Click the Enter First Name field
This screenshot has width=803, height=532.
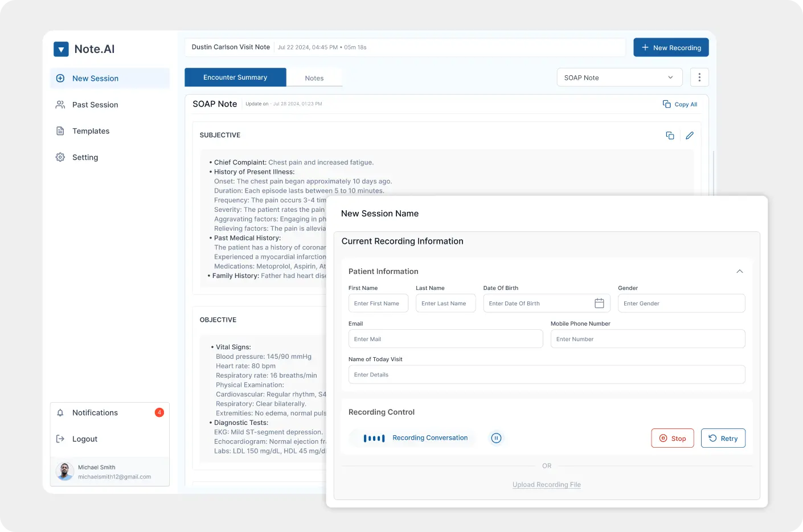pyautogui.click(x=378, y=303)
